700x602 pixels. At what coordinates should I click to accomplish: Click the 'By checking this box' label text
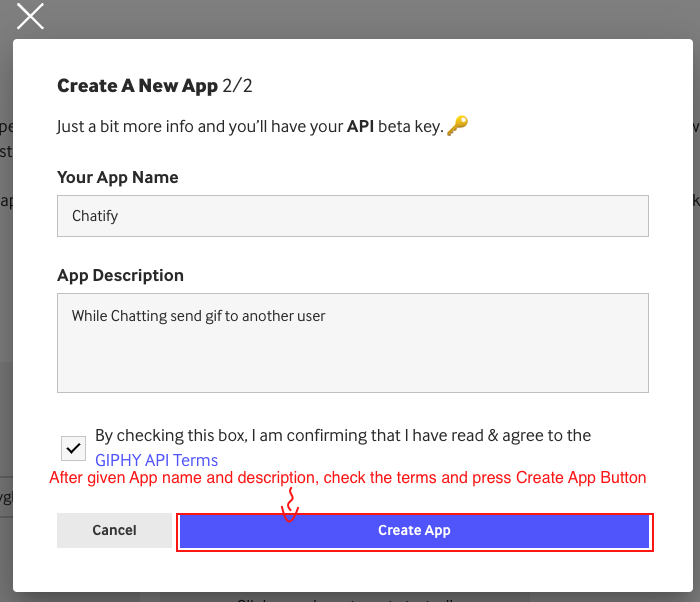(x=342, y=436)
